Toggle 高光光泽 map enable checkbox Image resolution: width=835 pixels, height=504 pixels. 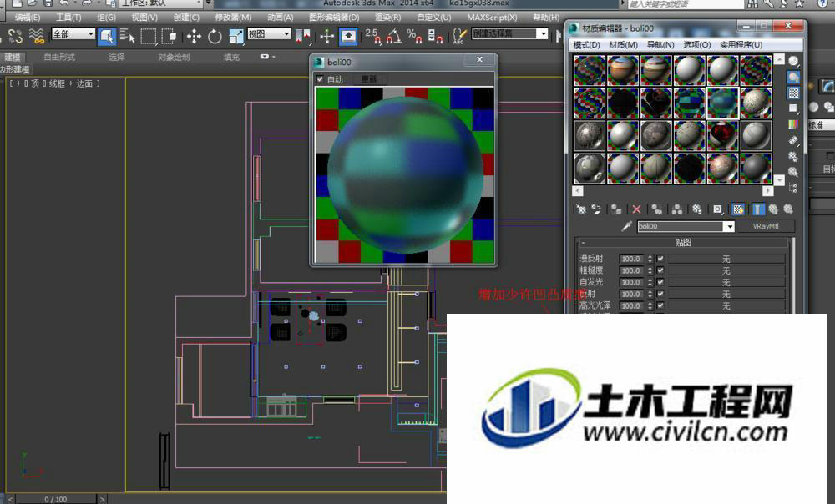(x=660, y=305)
